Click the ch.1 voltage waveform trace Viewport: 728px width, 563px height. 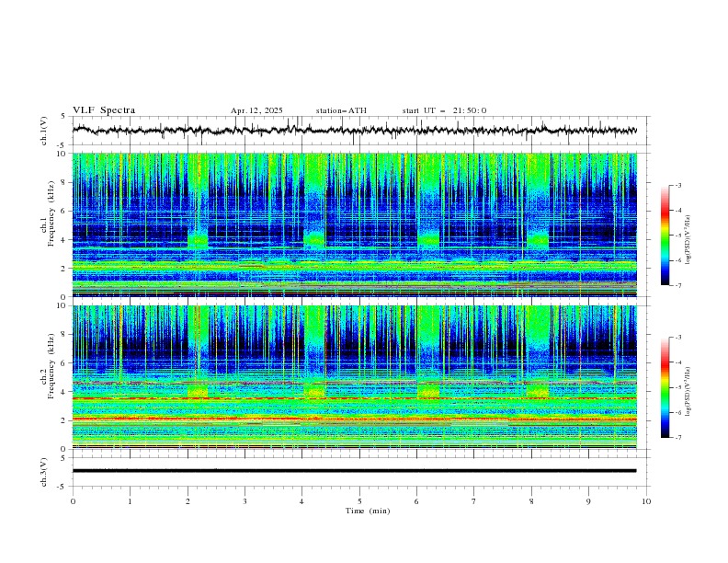tap(354, 131)
